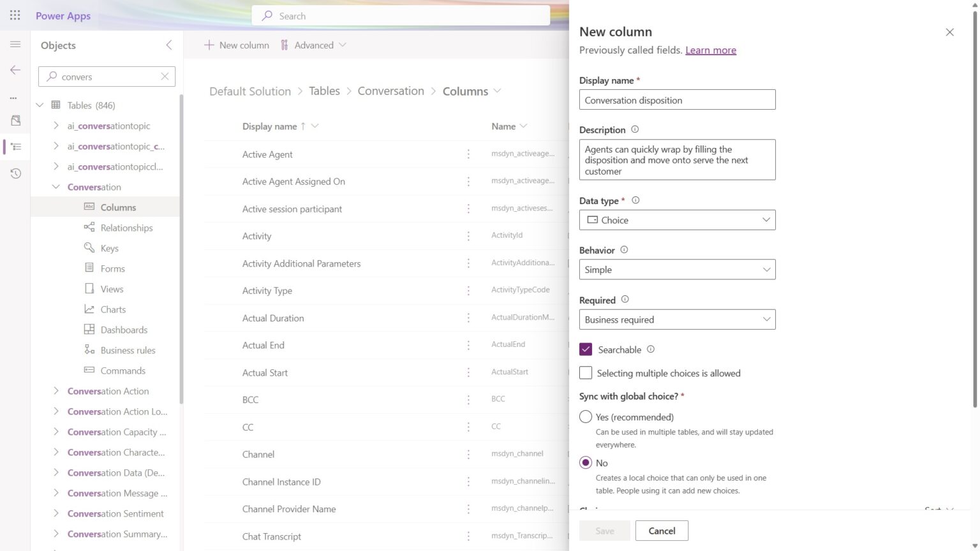
Task: Click the info icon beside Description
Action: click(635, 129)
